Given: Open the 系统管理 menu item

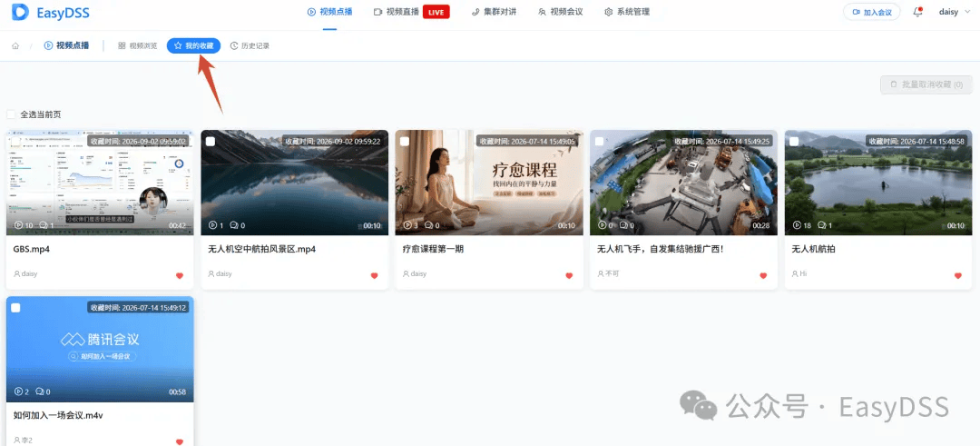Looking at the screenshot, I should tap(627, 12).
